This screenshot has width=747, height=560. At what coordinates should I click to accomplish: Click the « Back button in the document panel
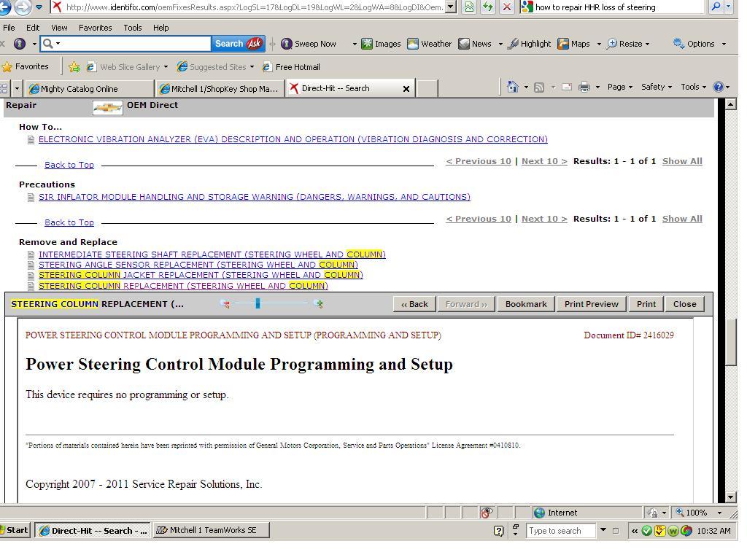point(414,304)
